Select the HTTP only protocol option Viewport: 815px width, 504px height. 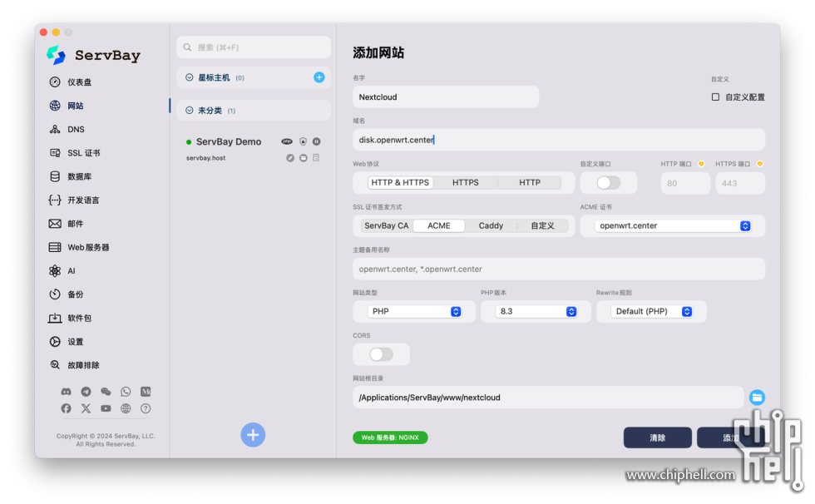(530, 182)
